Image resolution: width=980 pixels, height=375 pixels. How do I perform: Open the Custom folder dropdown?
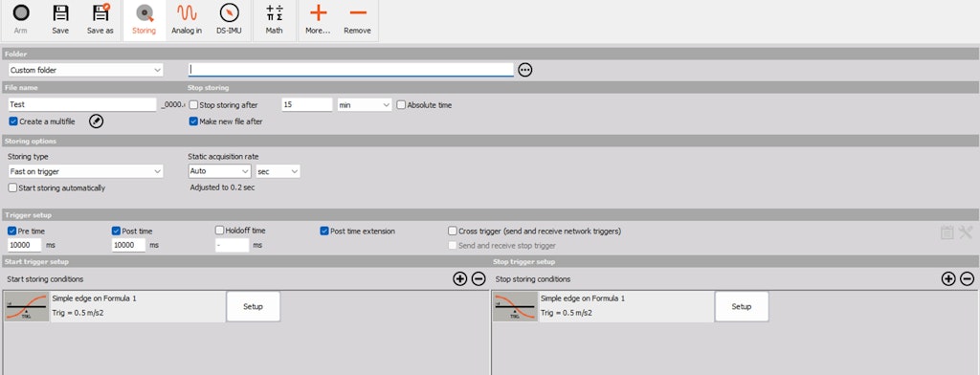[85, 70]
